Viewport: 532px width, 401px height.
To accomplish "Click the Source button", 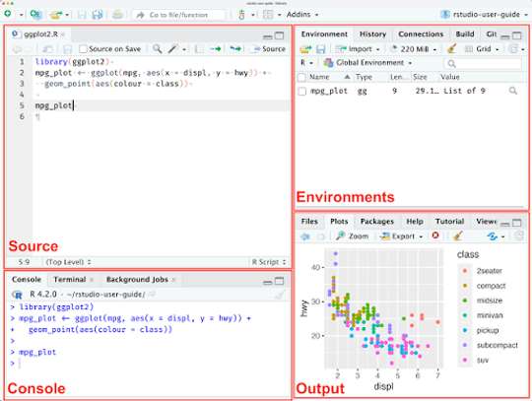I will pyautogui.click(x=270, y=49).
